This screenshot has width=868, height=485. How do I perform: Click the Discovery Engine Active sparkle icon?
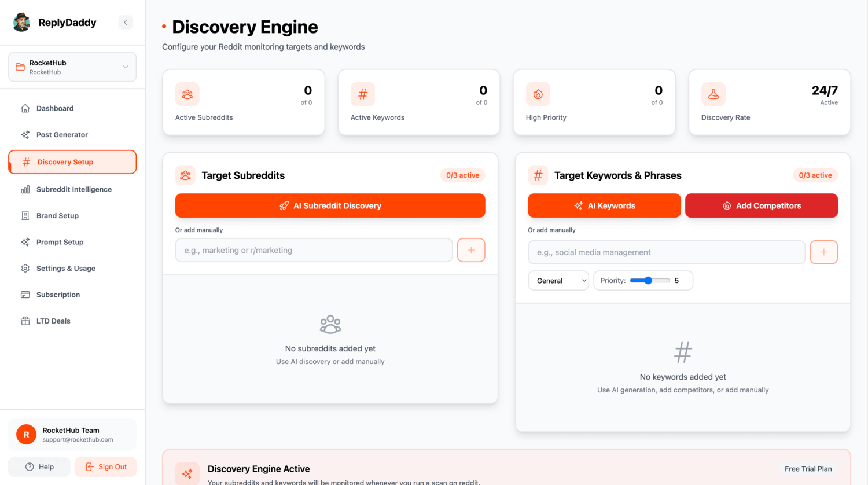(x=187, y=473)
